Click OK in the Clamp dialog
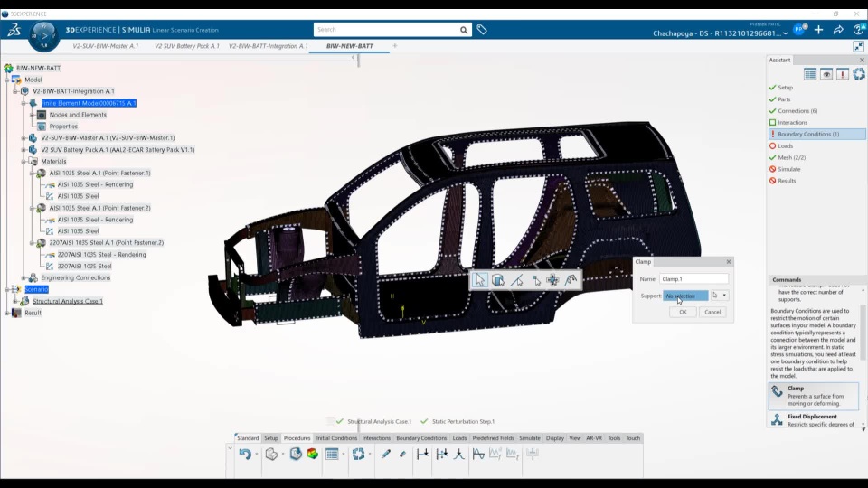The width and height of the screenshot is (868, 488). [683, 312]
